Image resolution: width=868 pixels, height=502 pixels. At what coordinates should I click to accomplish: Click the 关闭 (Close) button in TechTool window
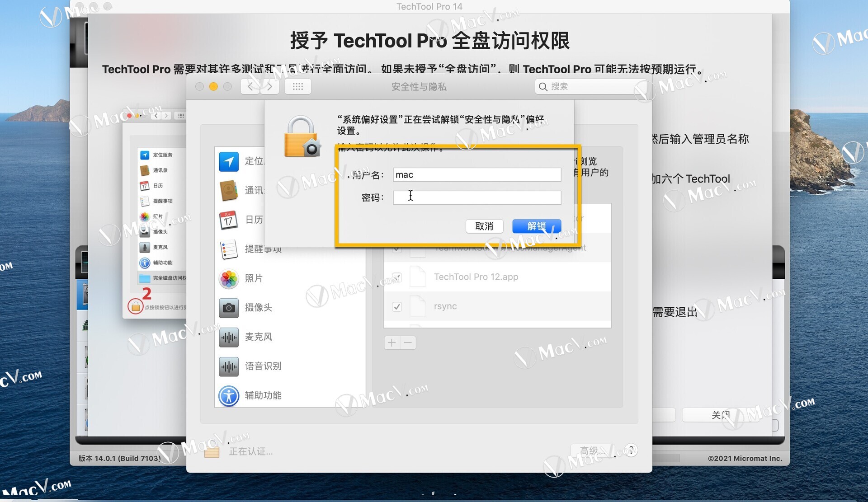click(x=721, y=415)
